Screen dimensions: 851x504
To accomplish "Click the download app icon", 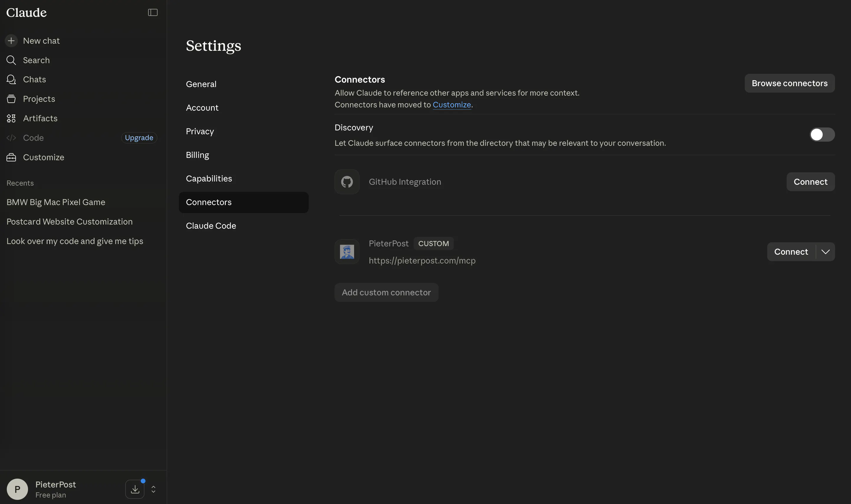I will [135, 489].
